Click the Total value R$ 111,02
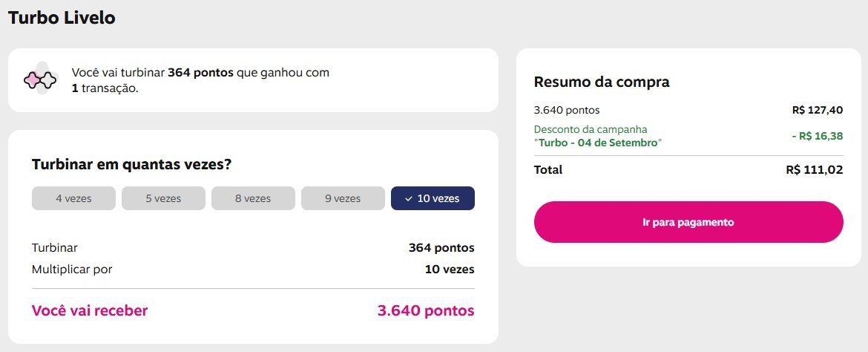Image resolution: width=868 pixels, height=352 pixels. (815, 170)
